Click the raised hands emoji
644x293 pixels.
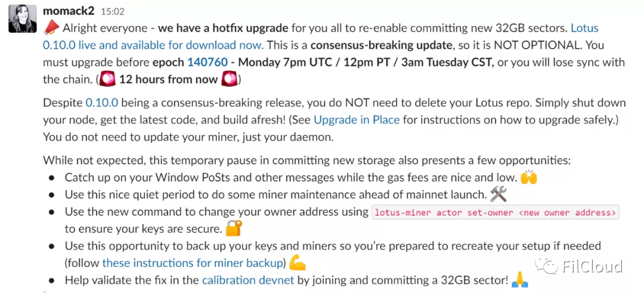[x=529, y=177]
